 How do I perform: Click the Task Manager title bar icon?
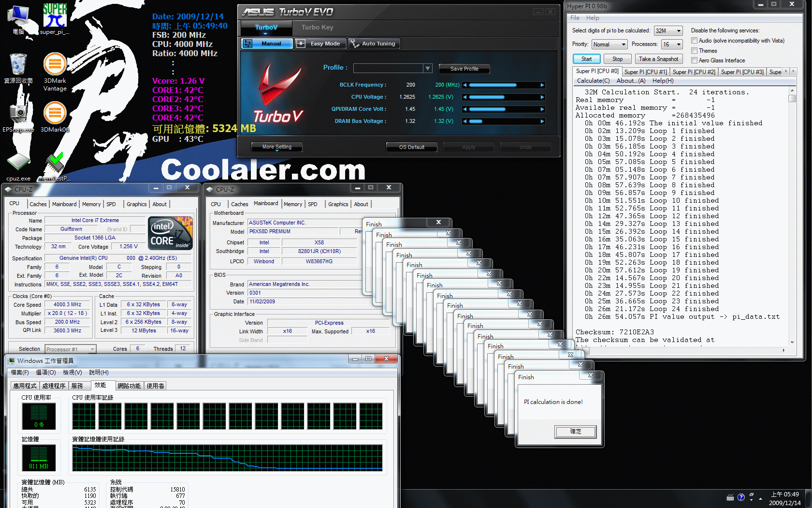[11, 360]
